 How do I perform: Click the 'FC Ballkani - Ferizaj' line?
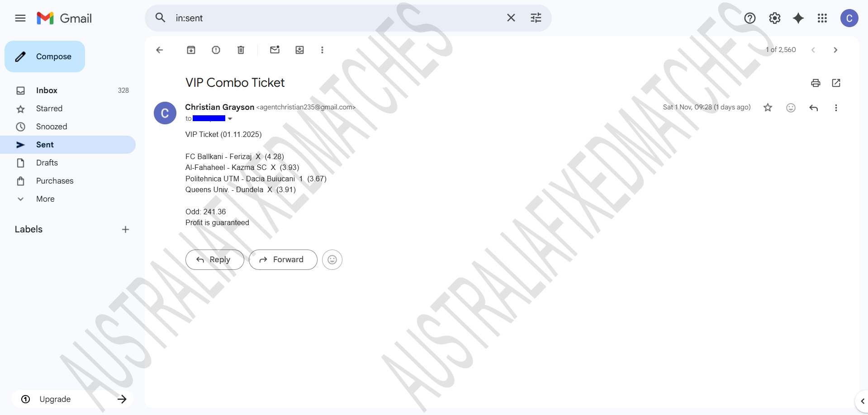point(235,156)
